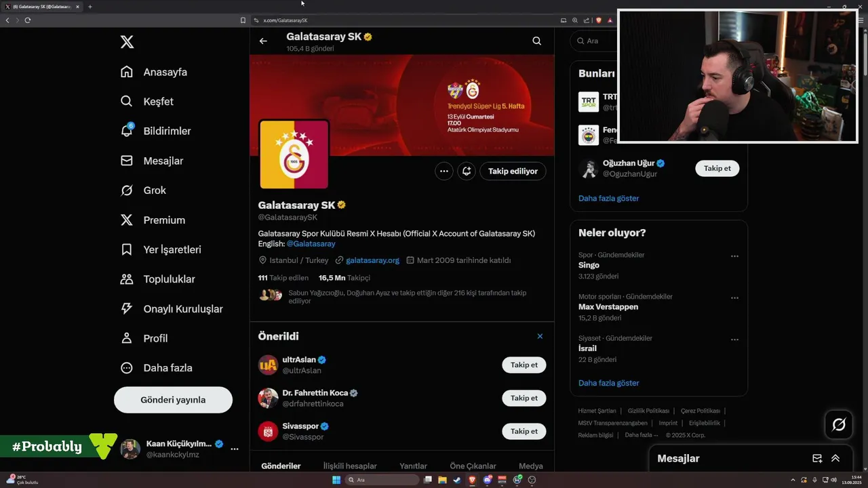Screen dimensions: 868x488
Task: Compose new message icon in Mesajlar drawer
Action: pyautogui.click(x=817, y=459)
